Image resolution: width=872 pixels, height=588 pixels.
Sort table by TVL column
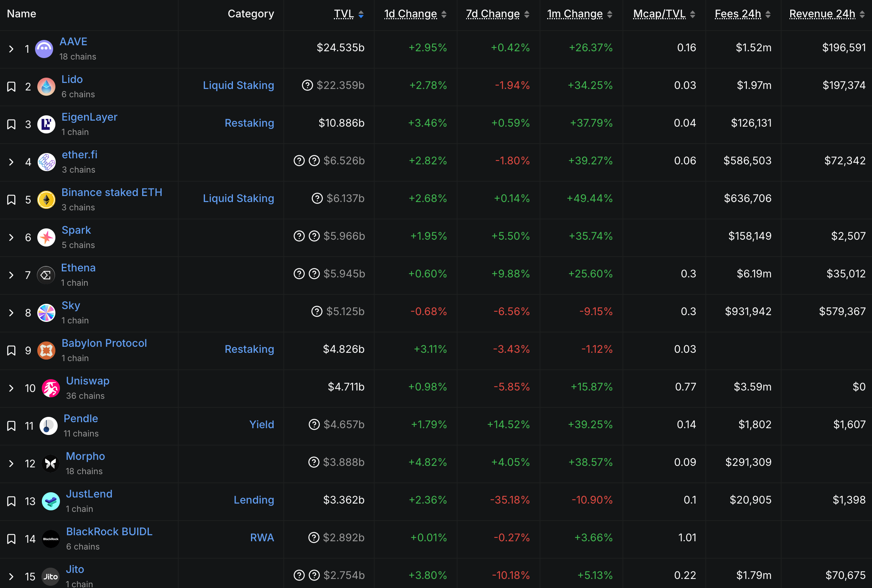(x=344, y=14)
